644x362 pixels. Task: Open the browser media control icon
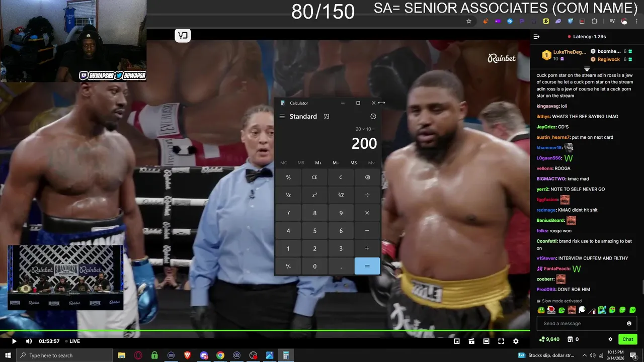[612, 21]
